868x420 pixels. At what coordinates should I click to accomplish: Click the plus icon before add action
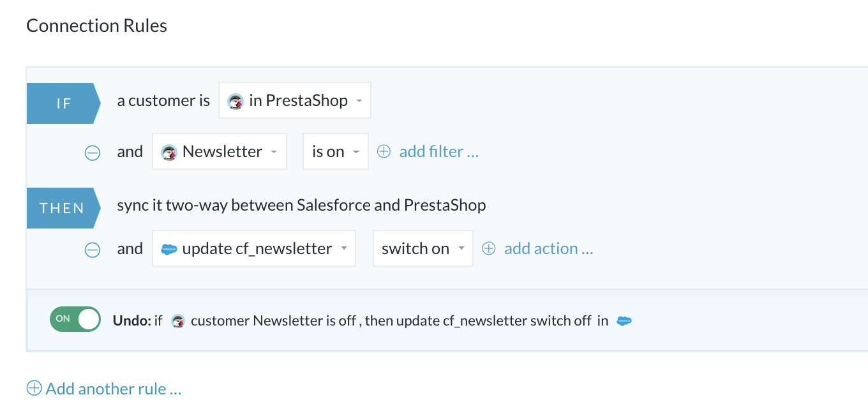(x=488, y=248)
